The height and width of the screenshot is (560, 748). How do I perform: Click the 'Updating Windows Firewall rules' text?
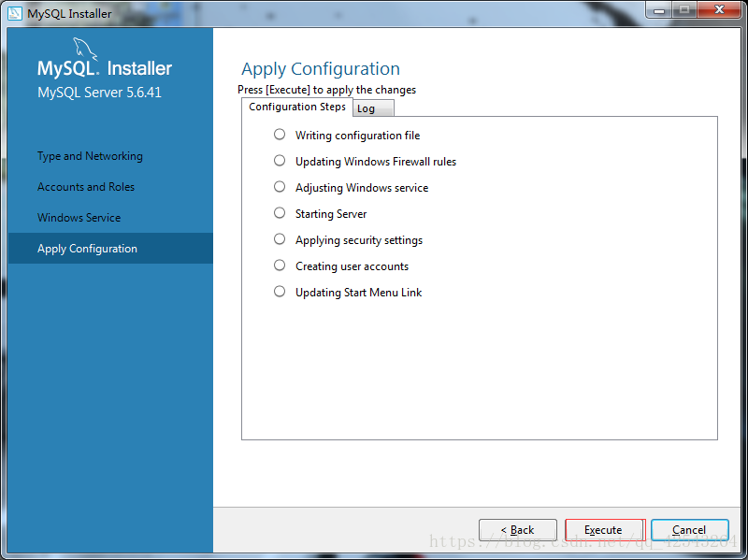point(376,162)
